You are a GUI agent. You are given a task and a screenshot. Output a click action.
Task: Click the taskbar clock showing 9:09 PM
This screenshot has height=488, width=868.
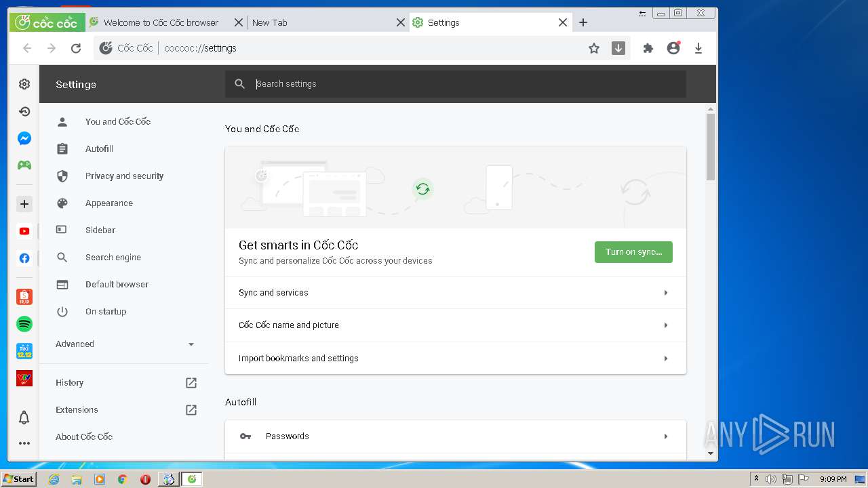coord(833,479)
